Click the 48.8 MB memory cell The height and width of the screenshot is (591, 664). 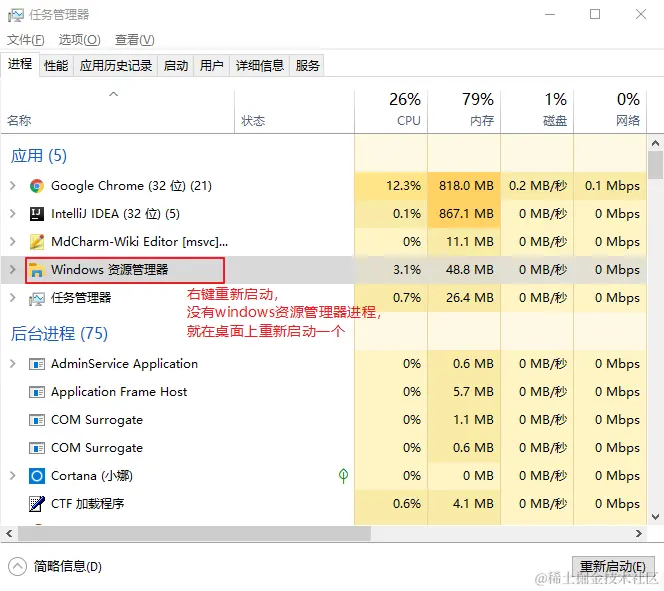464,270
